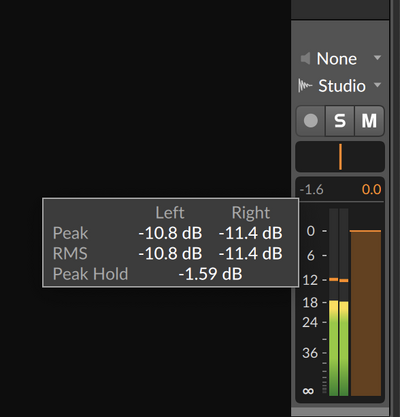Mute the track with the M button
The height and width of the screenshot is (417, 400).
(369, 121)
